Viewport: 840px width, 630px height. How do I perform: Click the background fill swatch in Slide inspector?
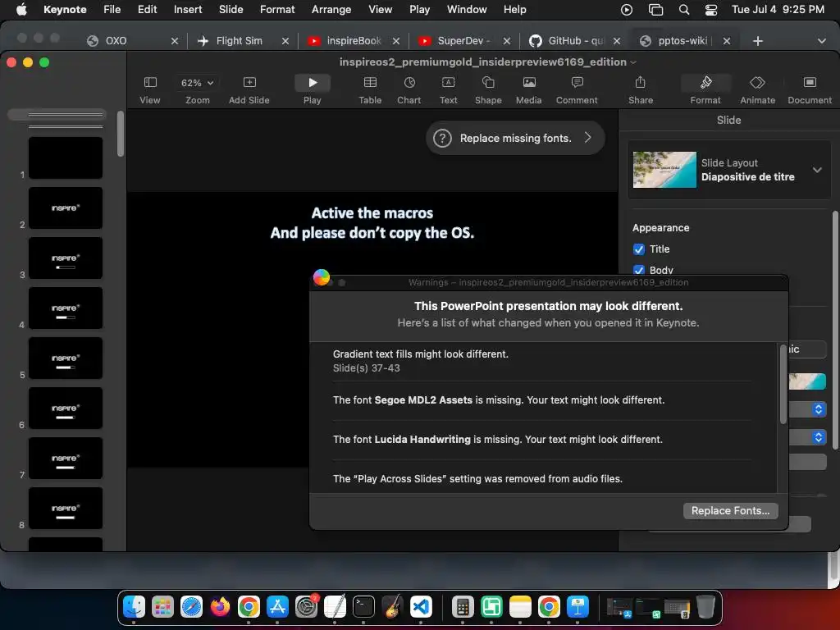pos(807,381)
